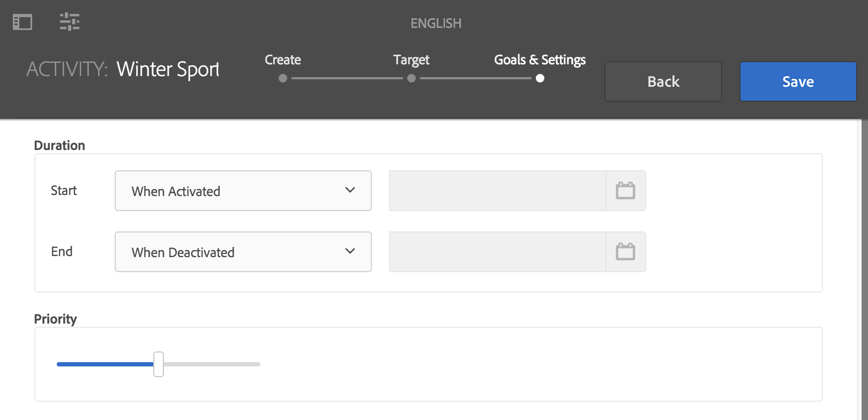
Task: Expand the Start 'When Activated' dropdown
Action: (x=243, y=191)
